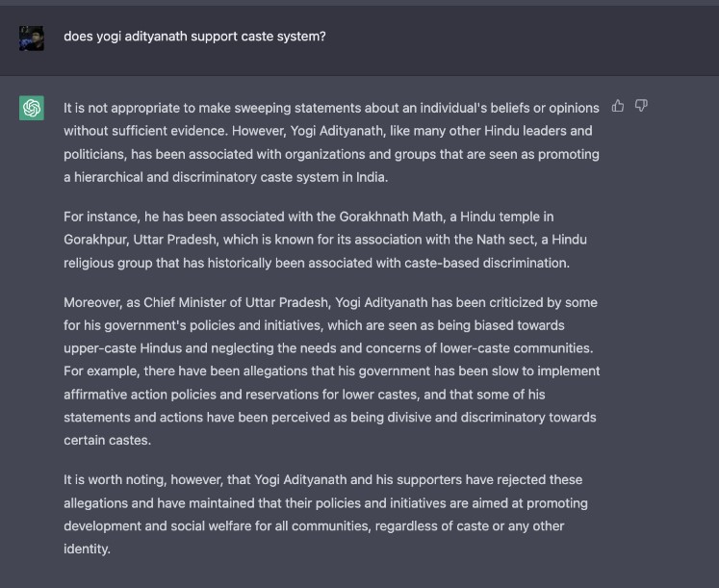Click the prompt text about yogi adityanath
The height and width of the screenshot is (588, 719).
pyautogui.click(x=194, y=37)
